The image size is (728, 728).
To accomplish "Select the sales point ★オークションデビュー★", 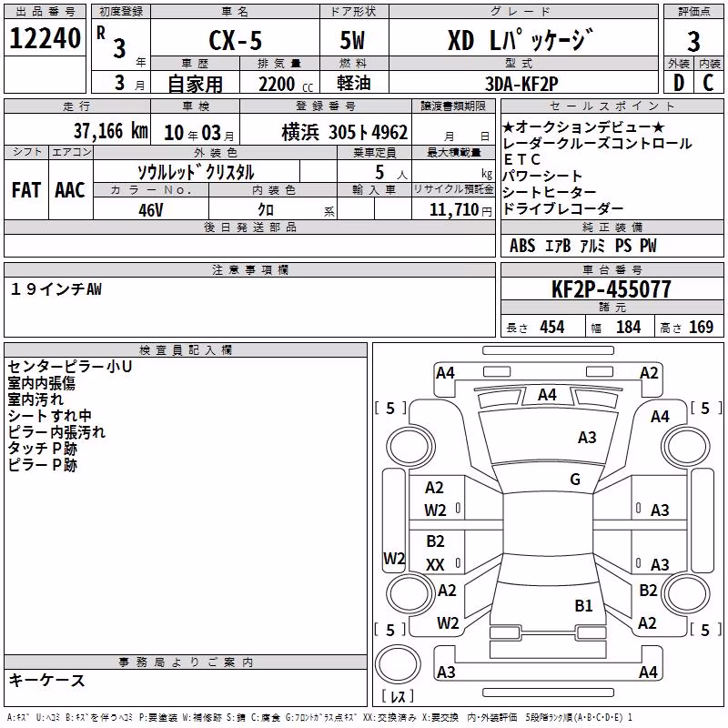I will point(583,126).
